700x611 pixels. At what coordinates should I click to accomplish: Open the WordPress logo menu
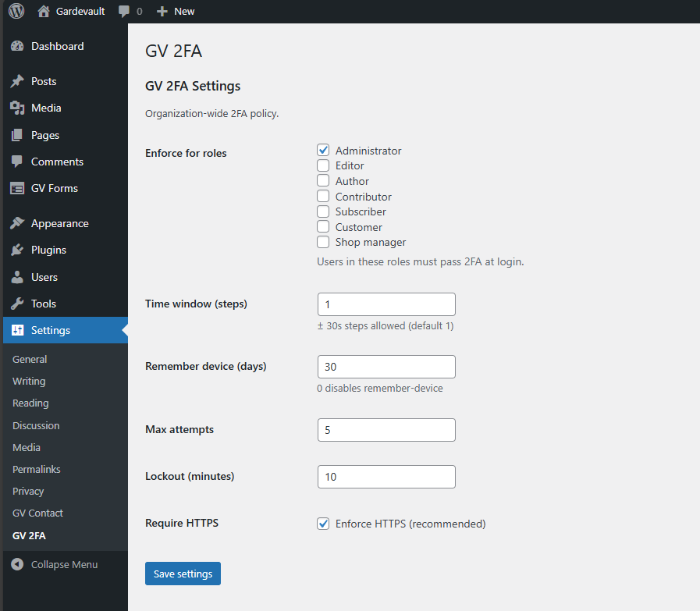pyautogui.click(x=16, y=11)
